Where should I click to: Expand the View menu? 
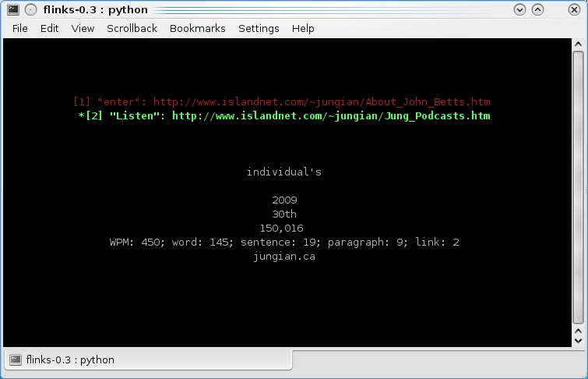(x=83, y=28)
